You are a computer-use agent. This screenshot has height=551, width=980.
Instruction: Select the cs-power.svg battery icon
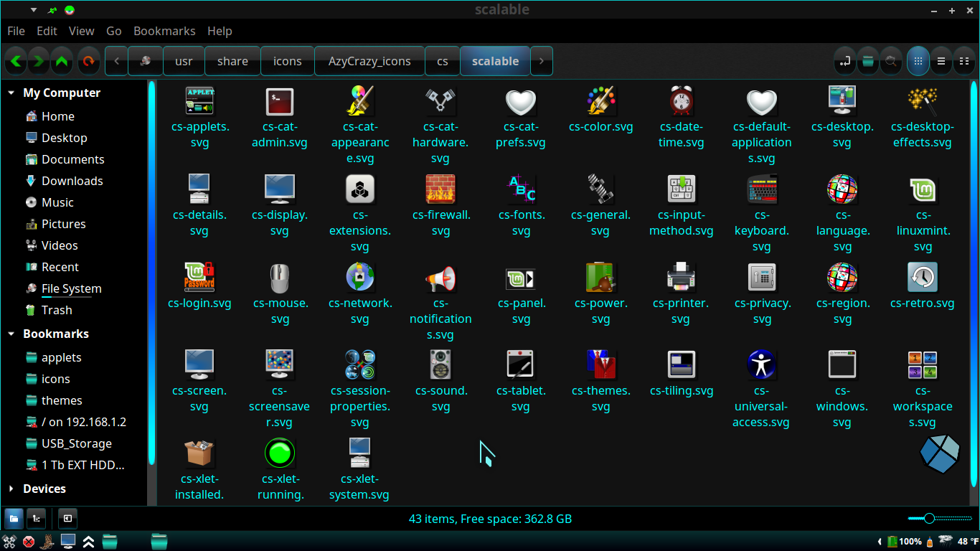coord(600,294)
